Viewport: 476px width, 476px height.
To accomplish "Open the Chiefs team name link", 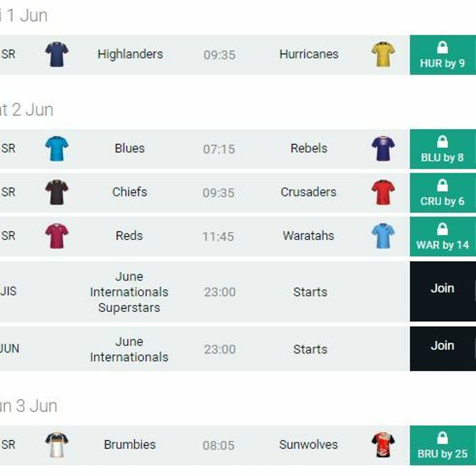I will (x=130, y=192).
